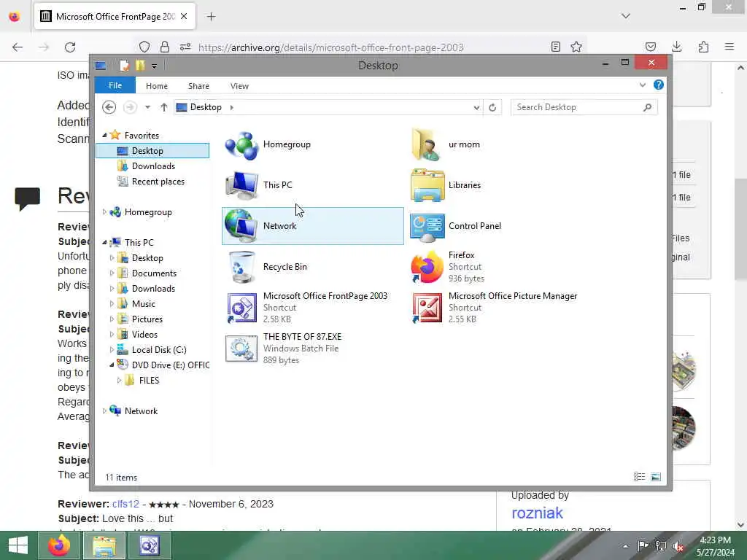Expand the FILES folder node
The width and height of the screenshot is (747, 560).
point(119,381)
